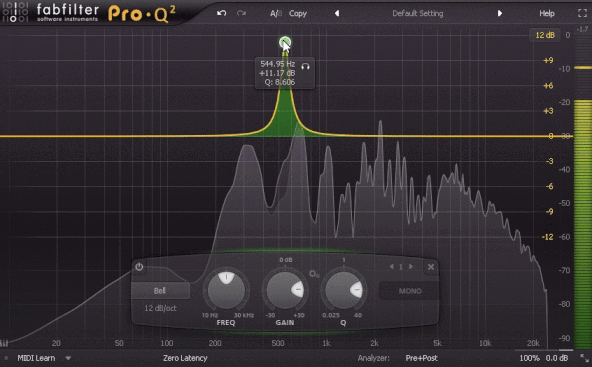Toggle full screen mode icon
The image size is (592, 367).
pos(582,13)
